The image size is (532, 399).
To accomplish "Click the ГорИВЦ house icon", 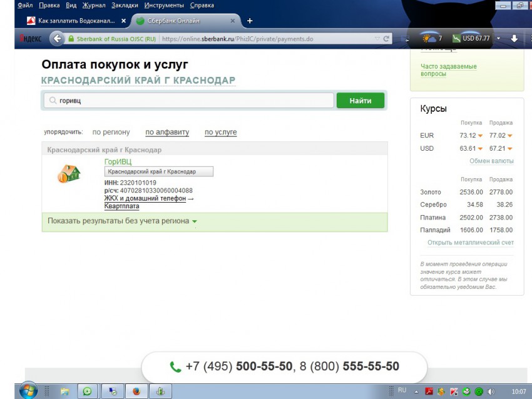I will pos(69,173).
